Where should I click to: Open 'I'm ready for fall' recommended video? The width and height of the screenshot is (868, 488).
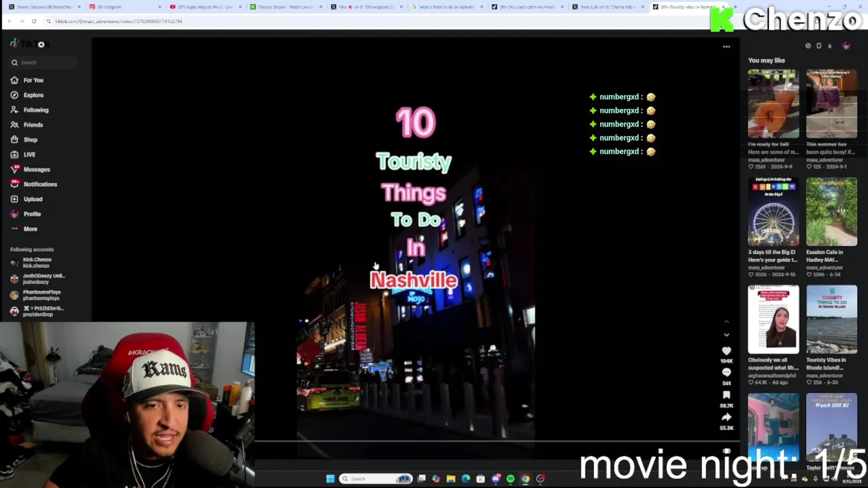pos(773,104)
